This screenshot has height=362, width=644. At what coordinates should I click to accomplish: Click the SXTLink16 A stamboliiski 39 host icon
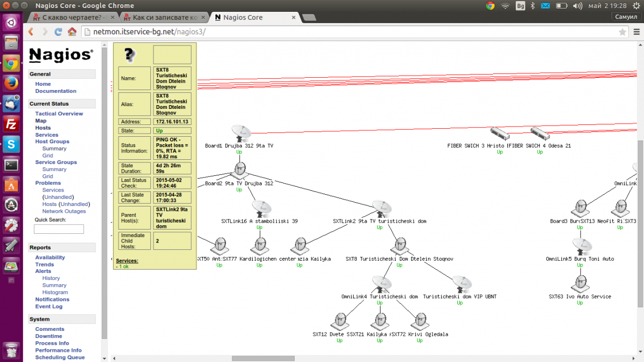tap(260, 208)
